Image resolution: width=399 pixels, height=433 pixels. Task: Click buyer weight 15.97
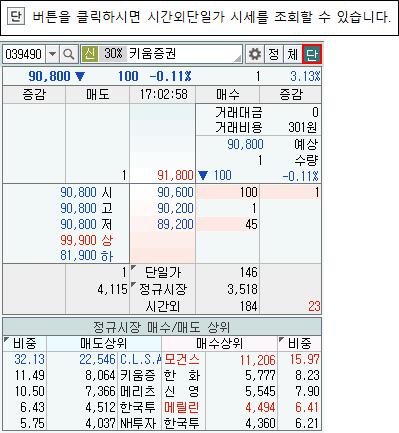click(x=305, y=359)
